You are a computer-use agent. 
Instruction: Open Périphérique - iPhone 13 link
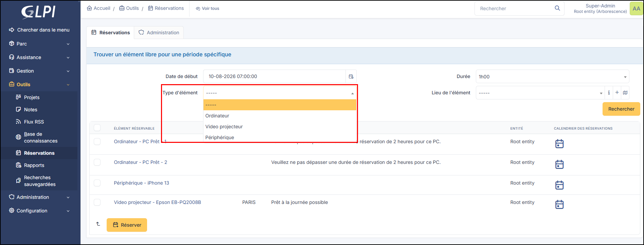pos(141,183)
